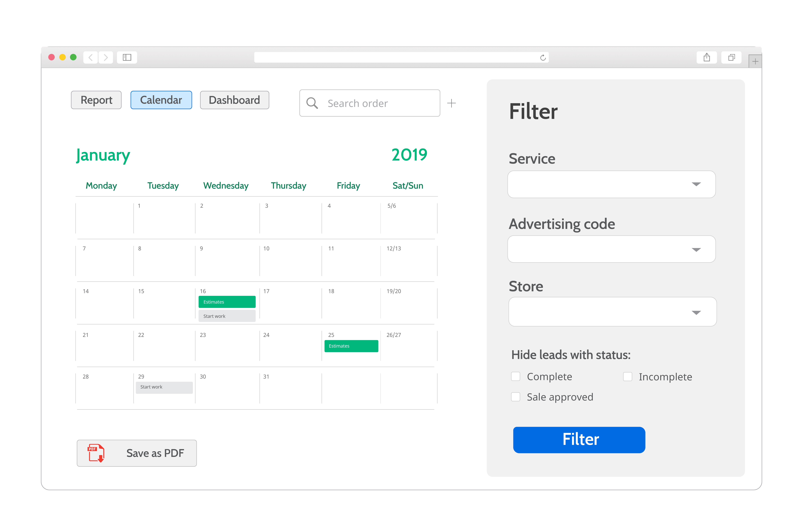Click the add order plus icon
This screenshot has height=514, width=812.
(452, 103)
